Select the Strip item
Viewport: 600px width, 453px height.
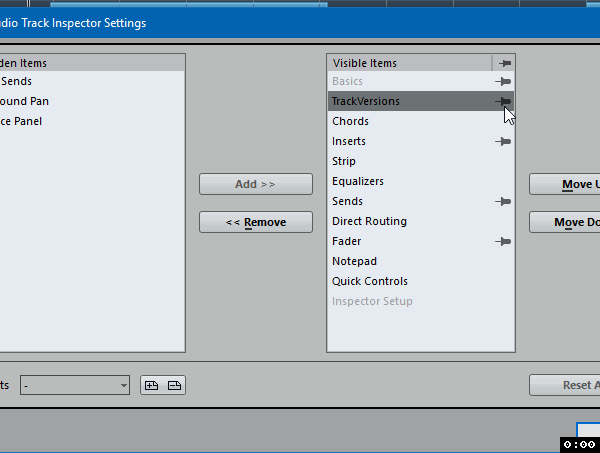[343, 161]
